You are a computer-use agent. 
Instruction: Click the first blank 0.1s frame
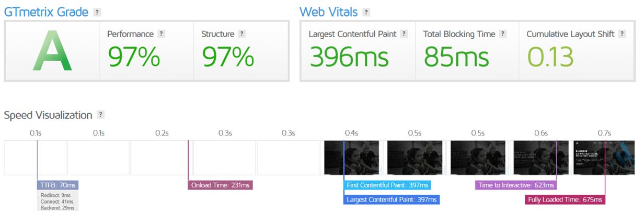pyautogui.click(x=36, y=158)
